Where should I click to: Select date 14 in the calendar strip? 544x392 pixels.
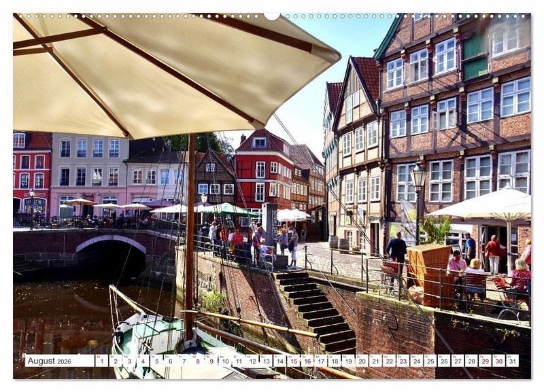[280, 361]
